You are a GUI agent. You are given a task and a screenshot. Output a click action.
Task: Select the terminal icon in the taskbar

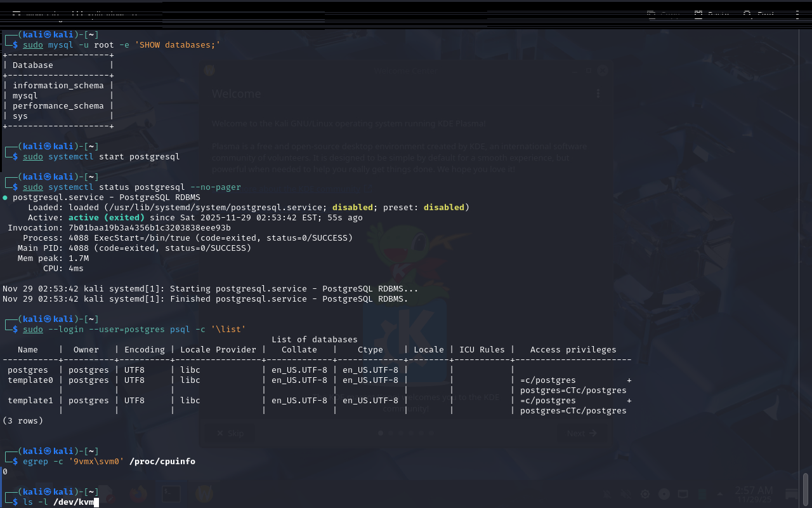point(171,493)
